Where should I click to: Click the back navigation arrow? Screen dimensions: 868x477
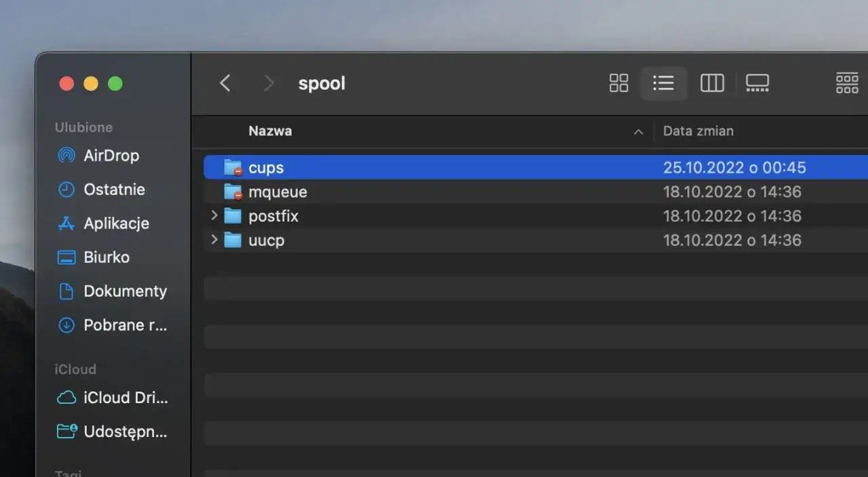click(x=225, y=83)
